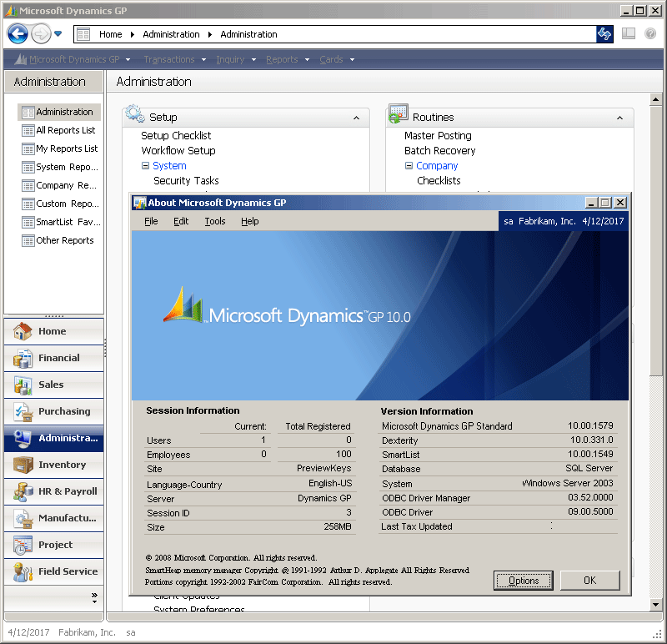Open the Microsoft Dynamics GP menu

[x=72, y=59]
